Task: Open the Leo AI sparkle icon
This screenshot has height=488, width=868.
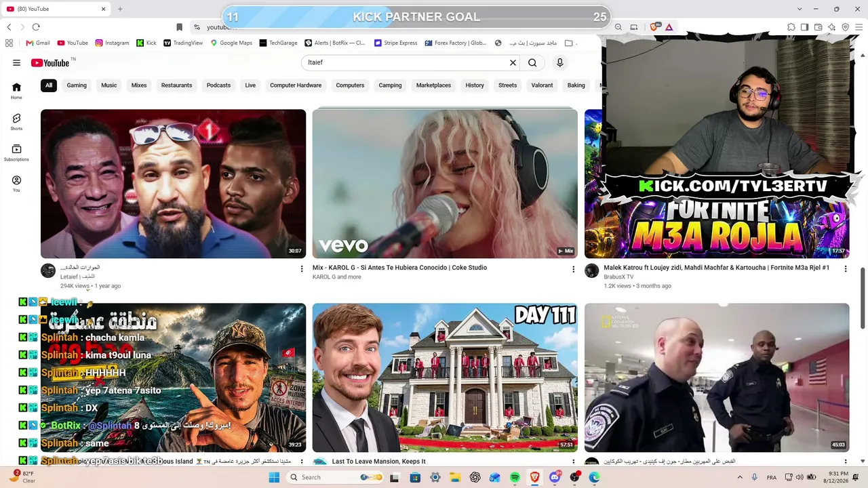Action: click(x=831, y=27)
